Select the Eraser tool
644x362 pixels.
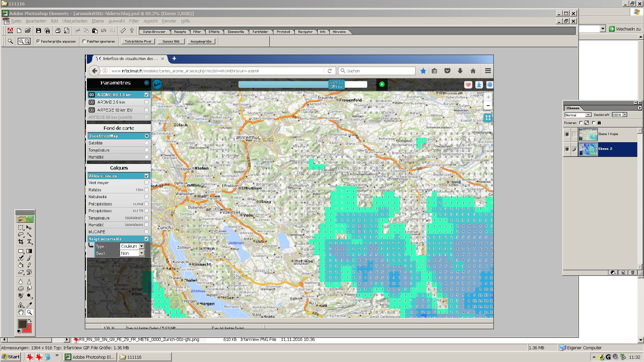point(21,272)
